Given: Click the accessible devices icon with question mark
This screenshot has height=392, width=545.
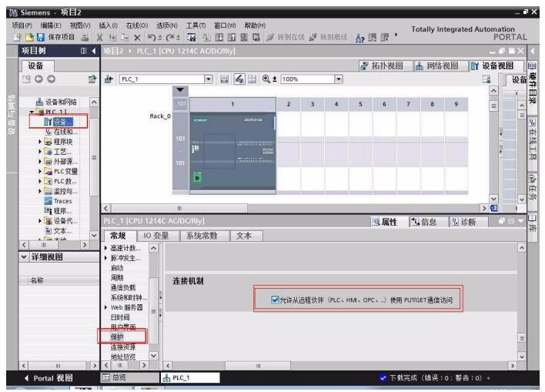Looking at the screenshot, I should [359, 38].
